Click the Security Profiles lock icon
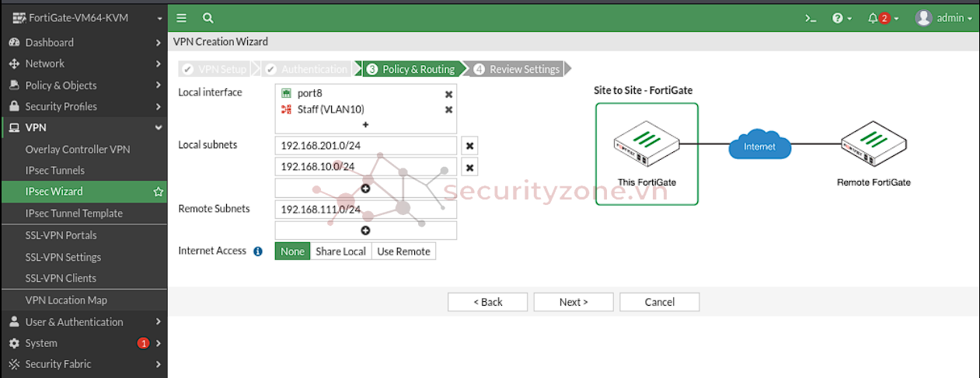Viewport: 980px width, 378px height. pyautogui.click(x=14, y=106)
